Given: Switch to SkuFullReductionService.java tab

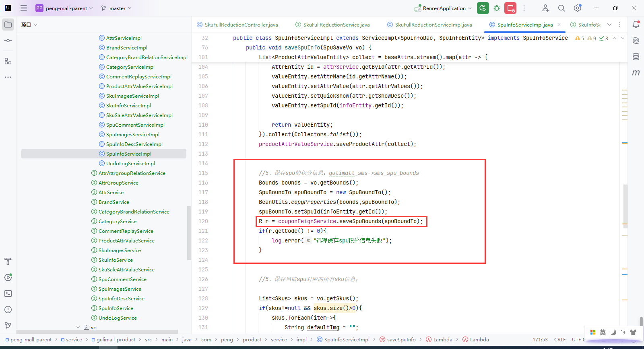Looking at the screenshot, I should 332,25.
